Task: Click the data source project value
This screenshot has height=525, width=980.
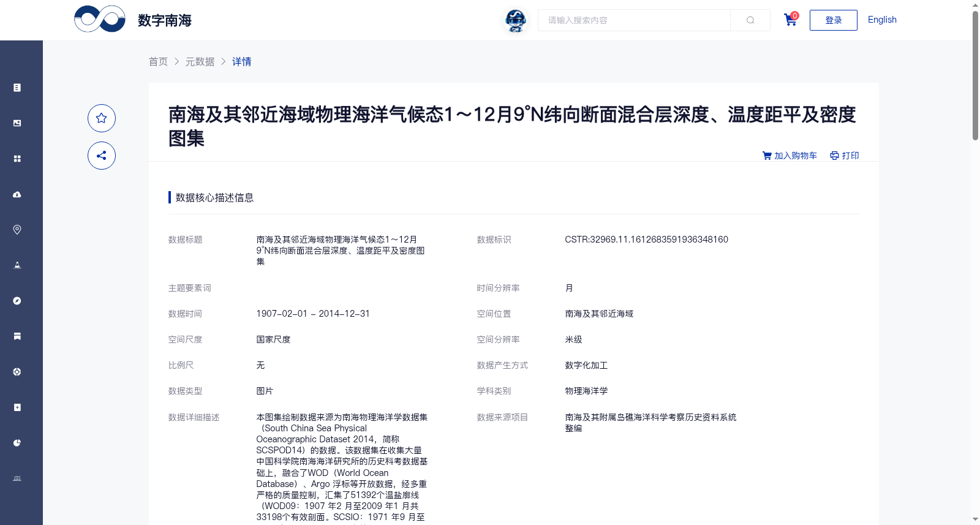Action: (x=650, y=423)
